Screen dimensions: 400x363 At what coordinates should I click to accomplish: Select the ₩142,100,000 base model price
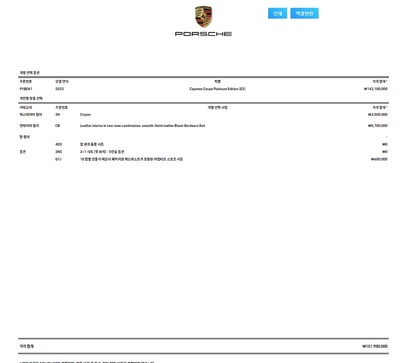[x=375, y=89]
